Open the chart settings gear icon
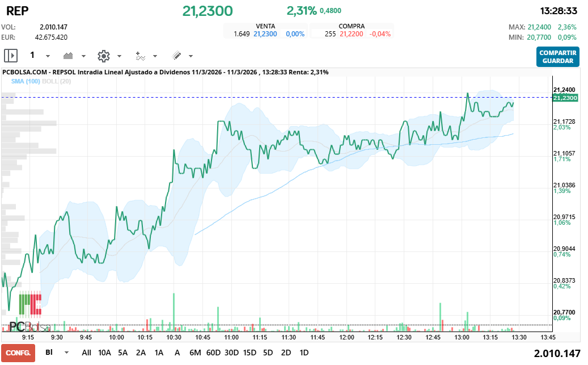The height and width of the screenshot is (365, 588). [104, 56]
